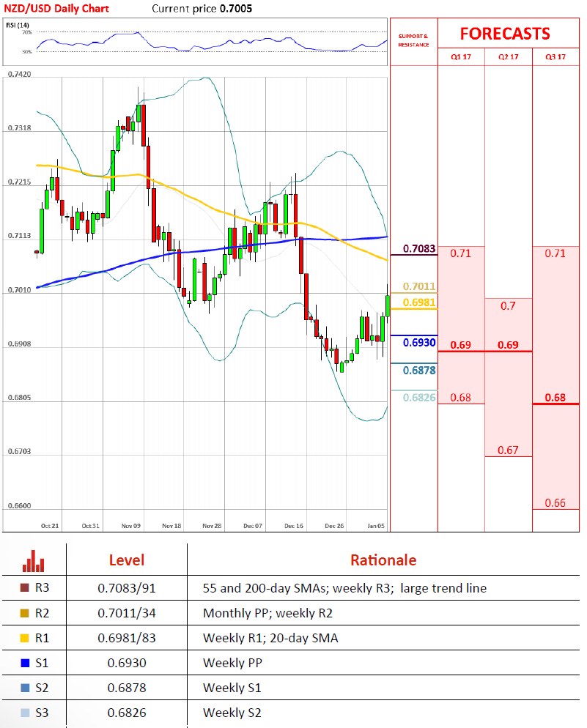This screenshot has width=587, height=728.
Task: Click the 0.6930 support level label
Action: point(419,343)
